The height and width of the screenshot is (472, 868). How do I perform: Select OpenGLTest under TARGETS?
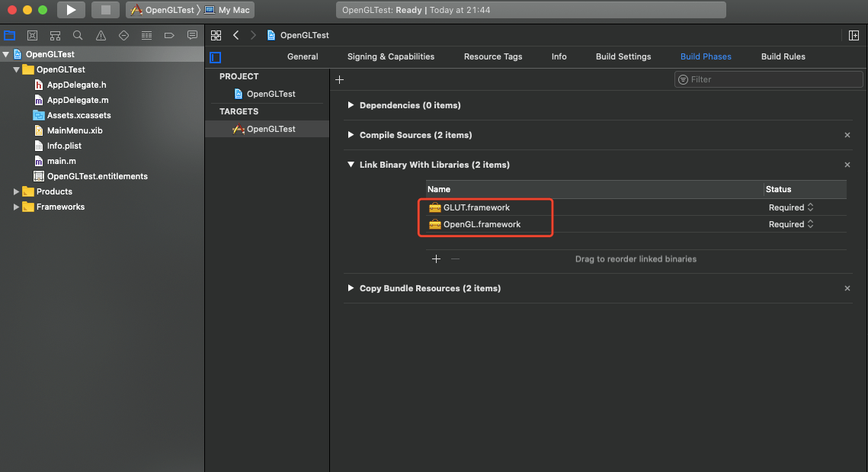(x=267, y=129)
